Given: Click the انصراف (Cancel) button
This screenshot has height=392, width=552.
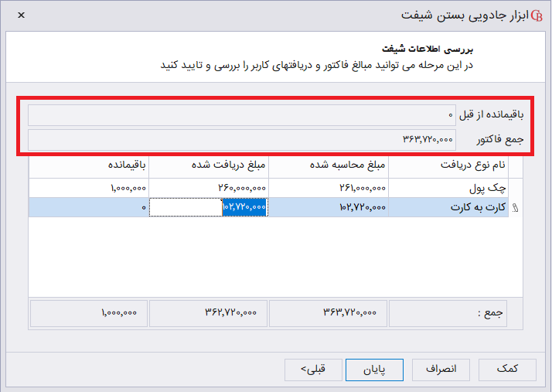Looking at the screenshot, I should point(441,370).
